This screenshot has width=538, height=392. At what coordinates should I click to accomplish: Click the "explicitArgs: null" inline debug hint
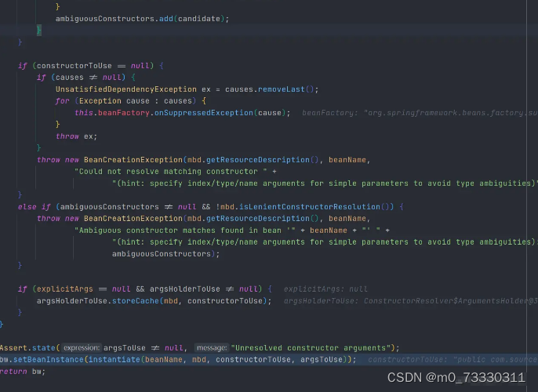(325, 289)
